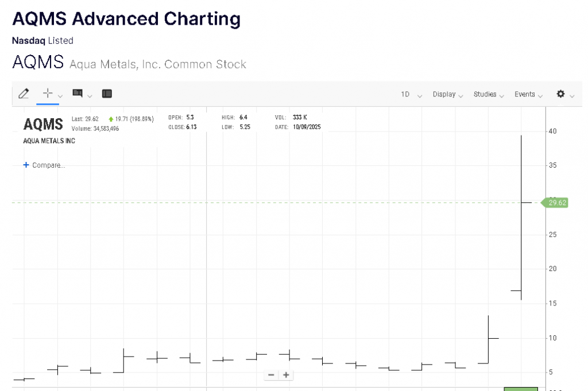Click the latest tall price bar
The width and height of the screenshot is (588, 391).
coord(521,218)
